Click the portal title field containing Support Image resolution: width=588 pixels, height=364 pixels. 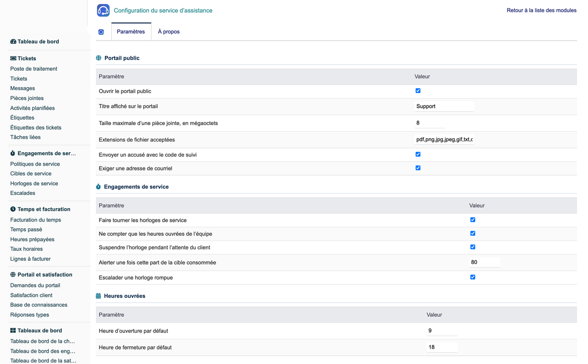(x=444, y=106)
